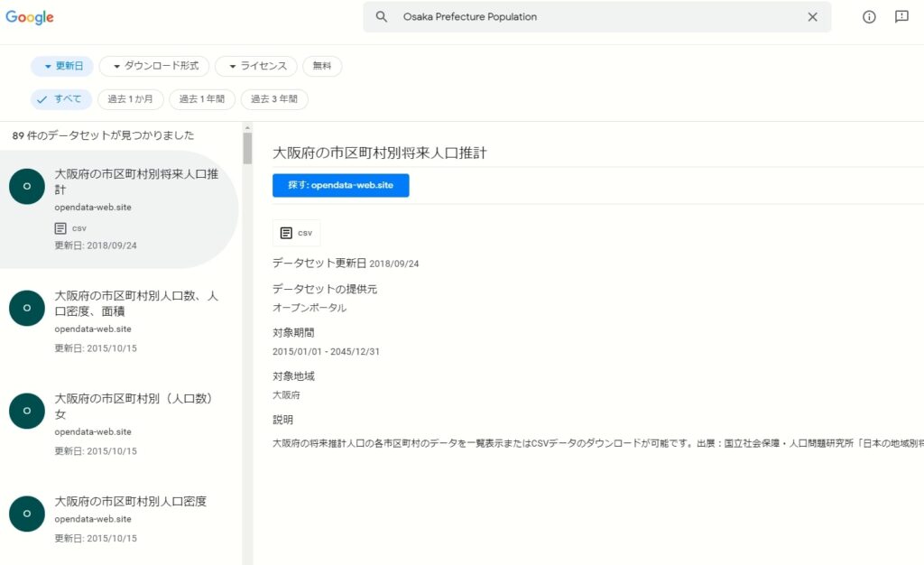924x565 pixels.
Task: Click the 89 件のデータセットが見つかりました text
Action: 103,135
